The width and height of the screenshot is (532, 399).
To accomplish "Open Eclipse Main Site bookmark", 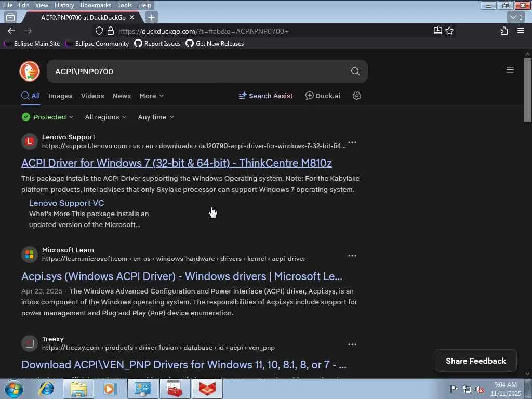I will [32, 44].
